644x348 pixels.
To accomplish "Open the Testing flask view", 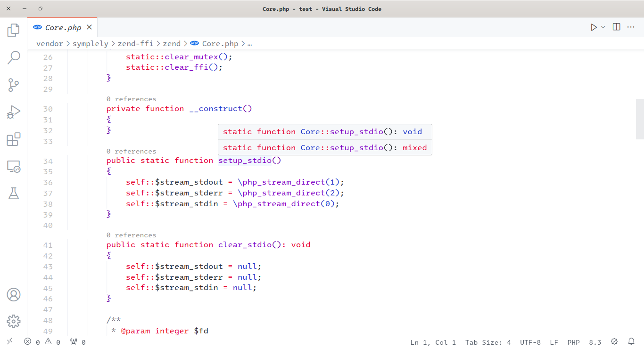I will pyautogui.click(x=14, y=193).
